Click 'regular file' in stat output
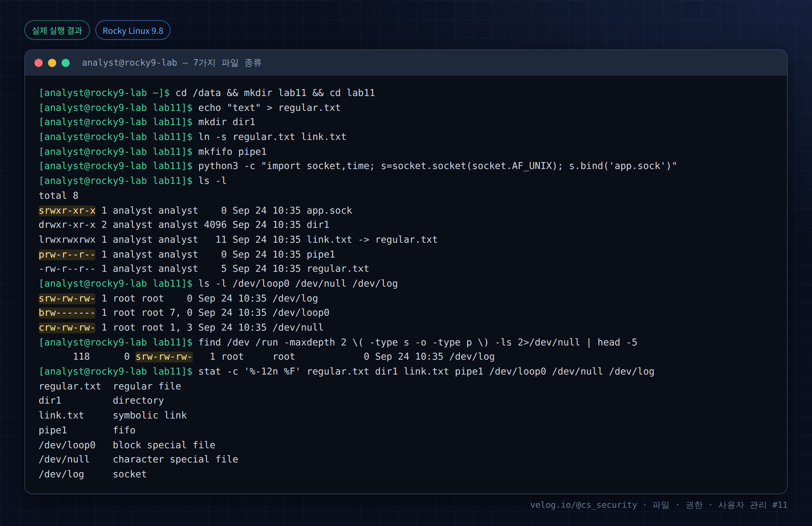Viewport: 812px width, 526px height. coord(147,386)
